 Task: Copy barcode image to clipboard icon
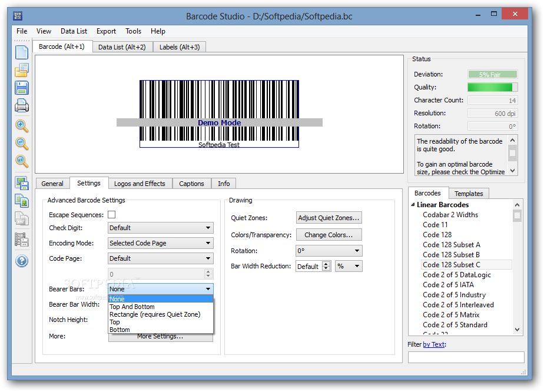pyautogui.click(x=22, y=201)
